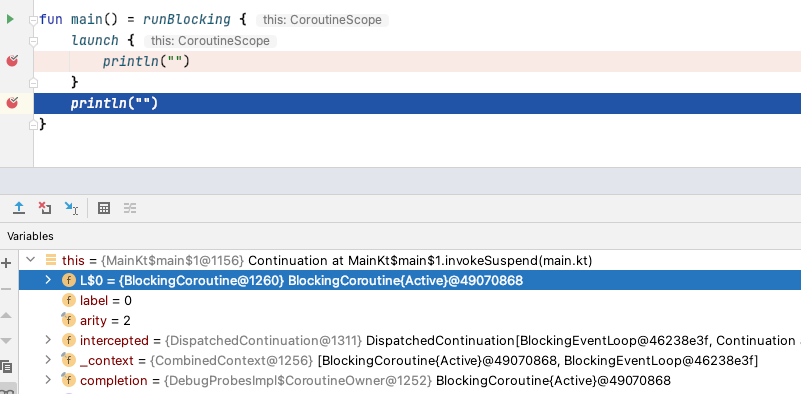The width and height of the screenshot is (801, 394).
Task: Toggle the fold marker beside launch block
Action: (x=33, y=41)
